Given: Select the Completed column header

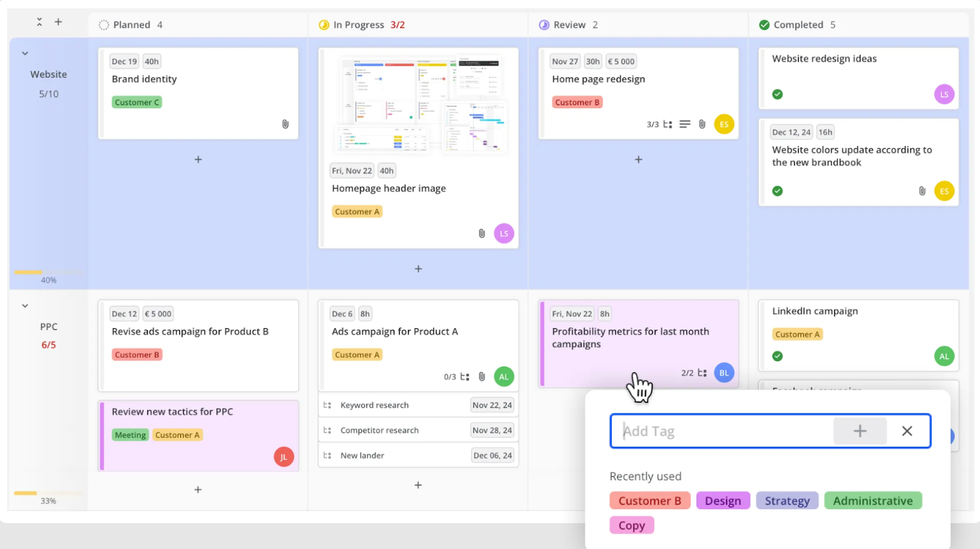Looking at the screenshot, I should tap(797, 25).
